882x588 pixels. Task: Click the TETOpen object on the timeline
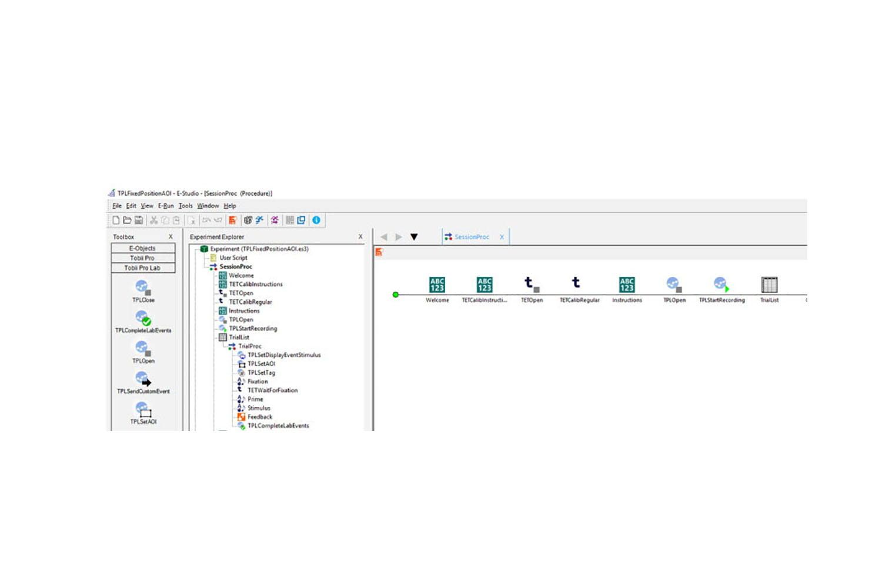(x=532, y=290)
